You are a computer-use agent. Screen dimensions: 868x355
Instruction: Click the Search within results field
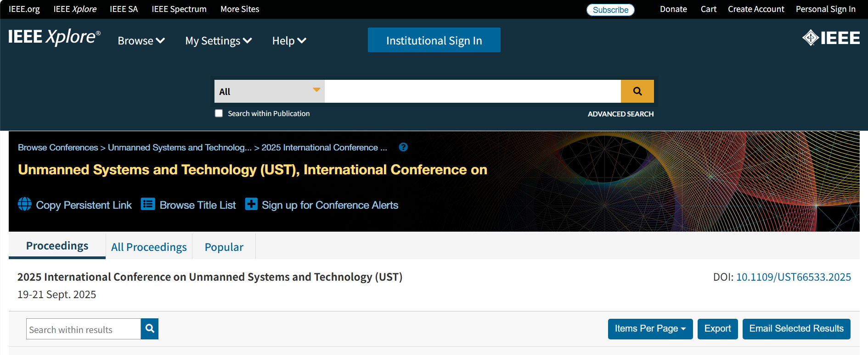coord(84,329)
